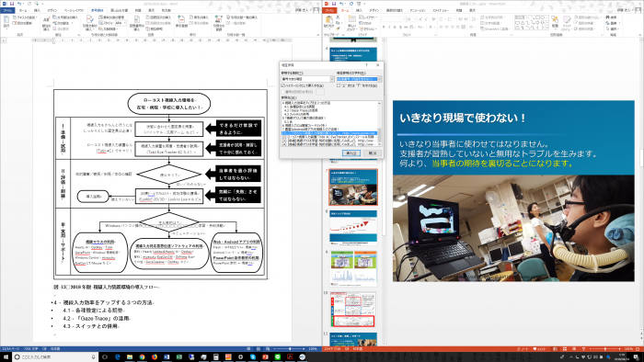Image resolution: width=644 pixels, height=362 pixels.
Task: Enable the include above/below (上/下) checkbox
Action: pyautogui.click(x=339, y=85)
